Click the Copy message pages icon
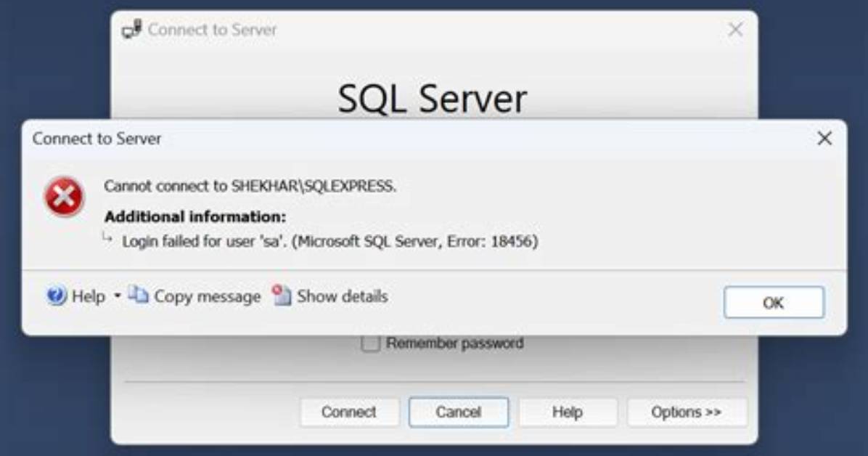This screenshot has width=868, height=456. pos(138,295)
